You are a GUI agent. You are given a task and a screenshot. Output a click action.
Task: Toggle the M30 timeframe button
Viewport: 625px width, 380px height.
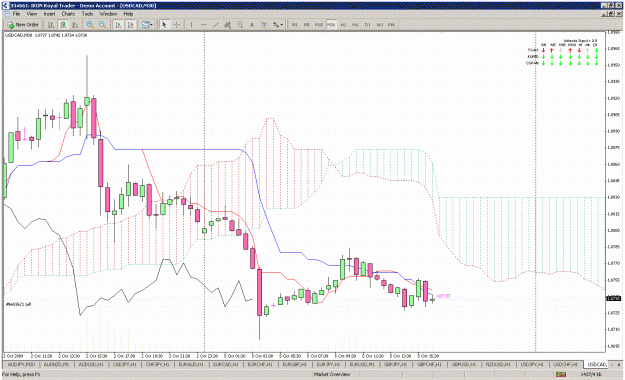click(x=331, y=25)
